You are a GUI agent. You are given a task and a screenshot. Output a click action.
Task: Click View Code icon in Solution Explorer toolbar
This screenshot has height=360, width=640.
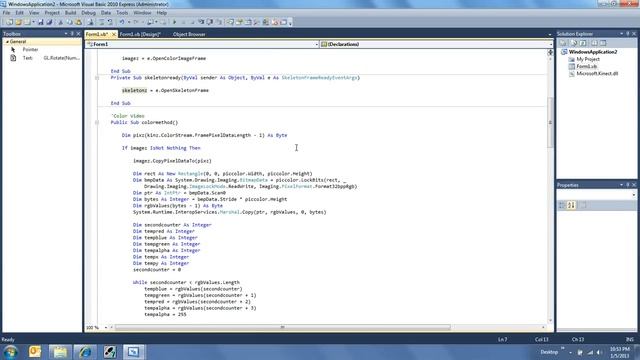tap(594, 43)
